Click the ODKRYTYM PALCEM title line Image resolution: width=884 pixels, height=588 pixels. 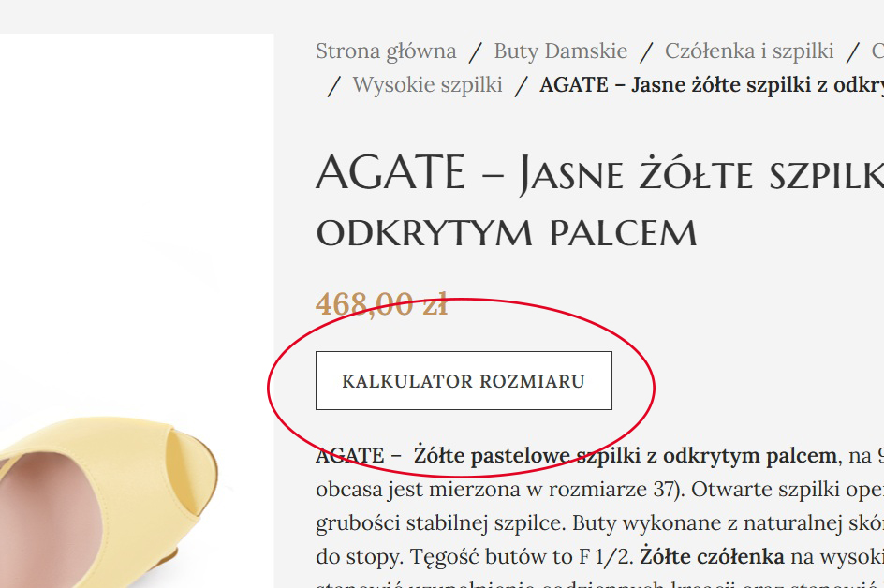point(507,232)
